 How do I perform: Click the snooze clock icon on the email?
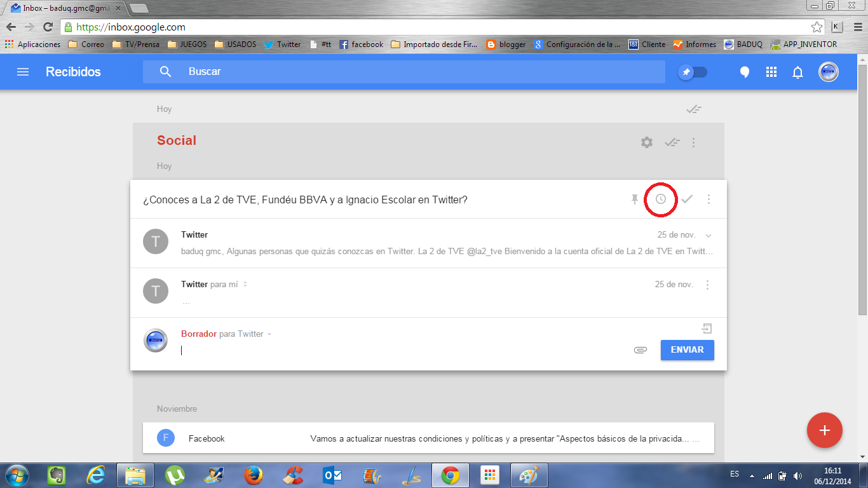tap(661, 200)
